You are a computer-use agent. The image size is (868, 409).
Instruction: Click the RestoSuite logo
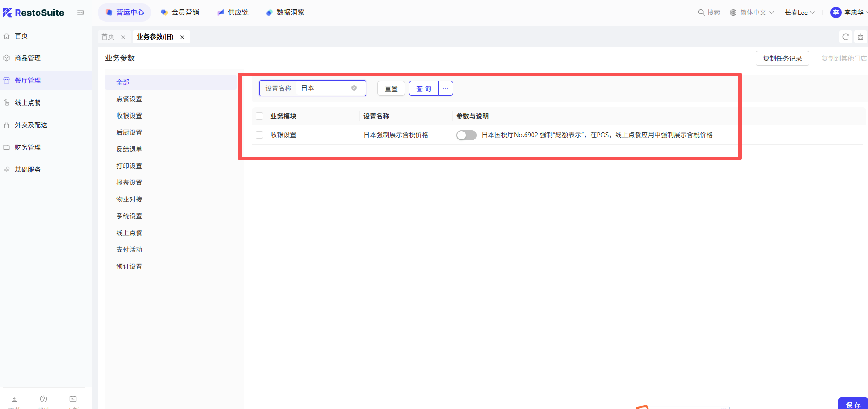pos(33,13)
